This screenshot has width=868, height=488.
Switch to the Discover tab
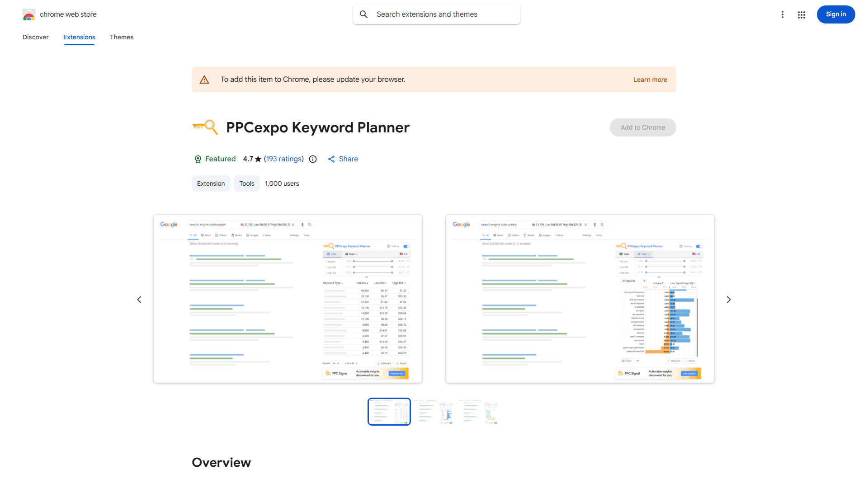point(35,37)
